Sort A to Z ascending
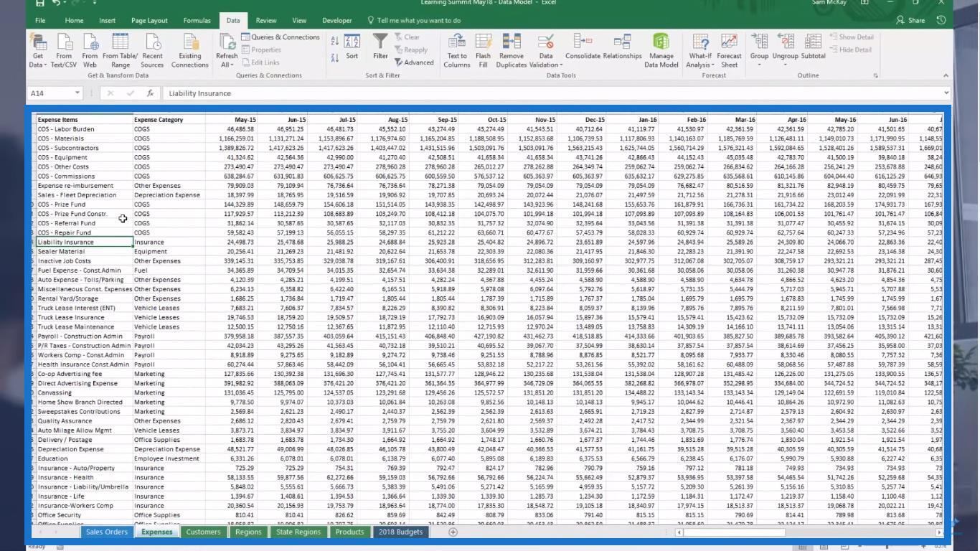 pos(334,42)
